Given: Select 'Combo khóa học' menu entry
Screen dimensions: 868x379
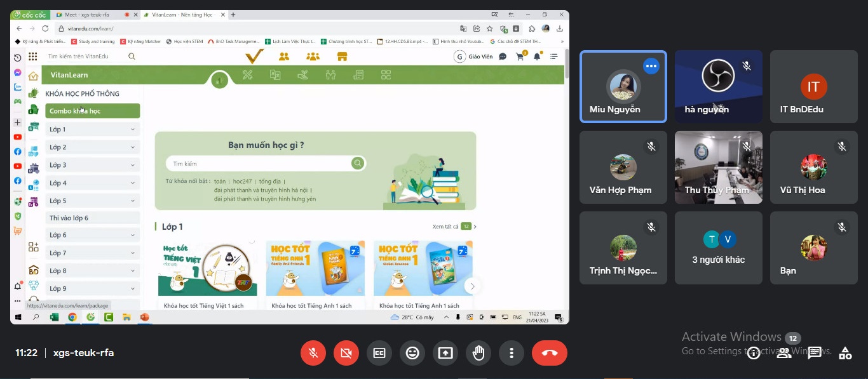Looking at the screenshot, I should (x=93, y=111).
